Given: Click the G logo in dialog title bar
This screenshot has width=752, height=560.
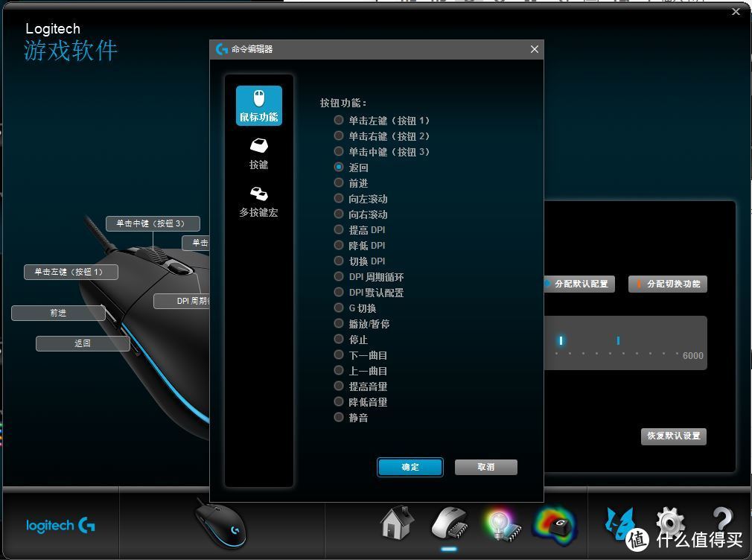Looking at the screenshot, I should point(222,49).
